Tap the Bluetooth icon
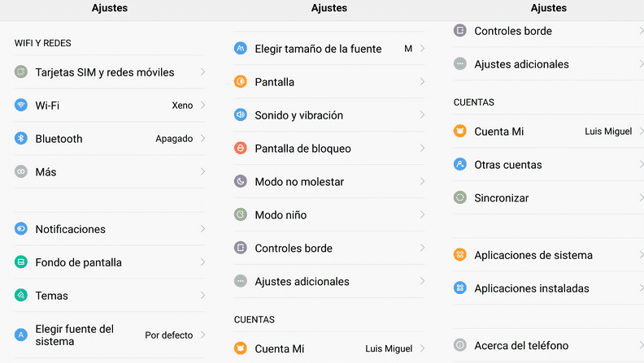The height and width of the screenshot is (363, 644). point(21,138)
